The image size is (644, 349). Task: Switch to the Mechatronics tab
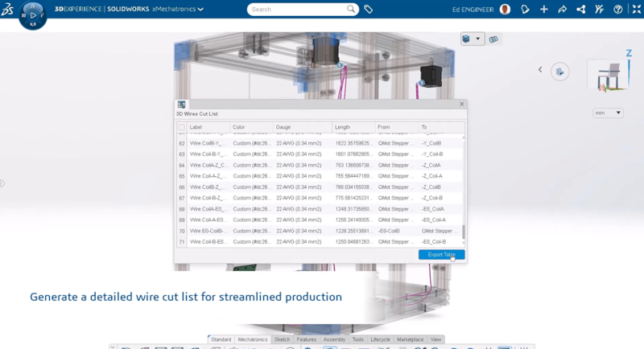253,339
